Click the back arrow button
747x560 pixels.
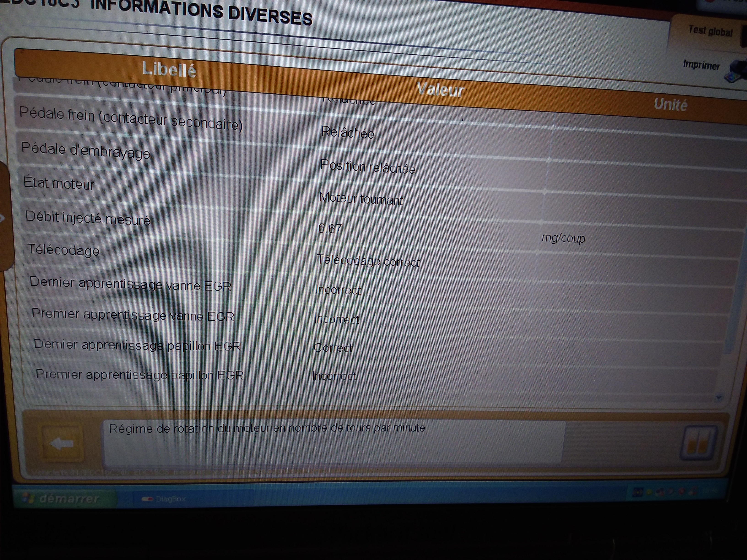[x=62, y=444]
